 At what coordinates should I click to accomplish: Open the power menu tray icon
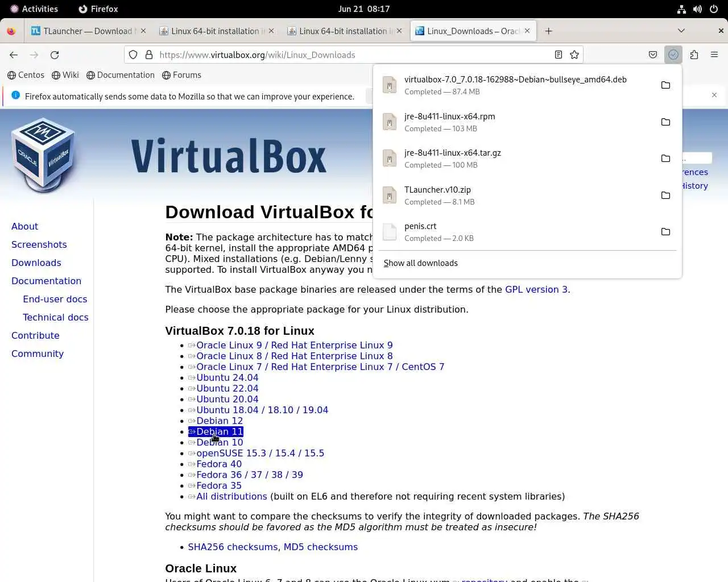[x=713, y=9]
